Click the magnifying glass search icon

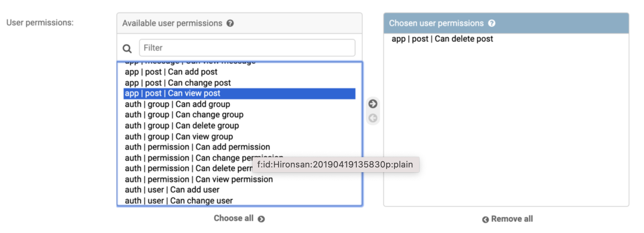127,49
